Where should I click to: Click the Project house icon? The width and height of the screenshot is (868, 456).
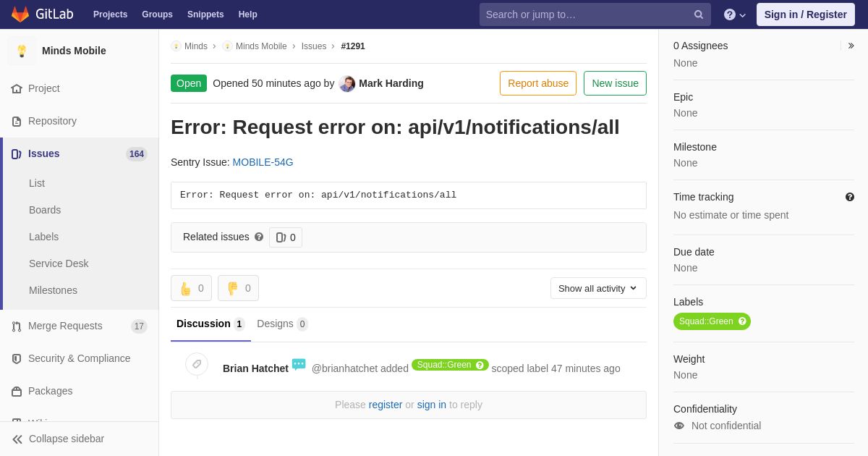pyautogui.click(x=17, y=89)
